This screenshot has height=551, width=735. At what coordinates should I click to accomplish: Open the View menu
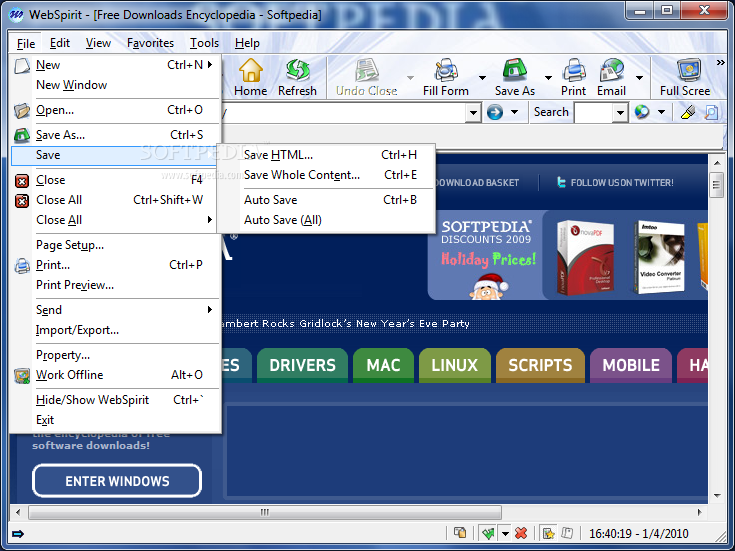(x=98, y=43)
